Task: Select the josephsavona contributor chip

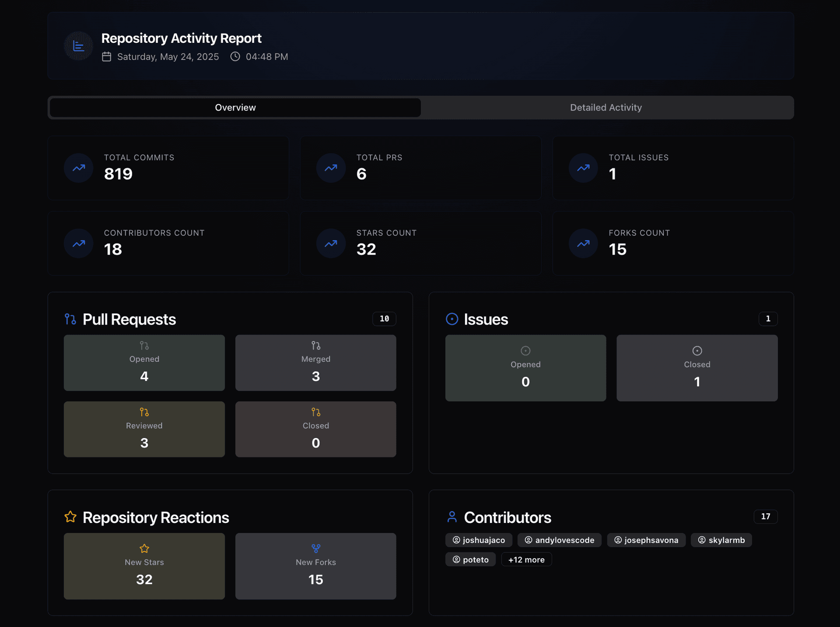Action: click(646, 540)
